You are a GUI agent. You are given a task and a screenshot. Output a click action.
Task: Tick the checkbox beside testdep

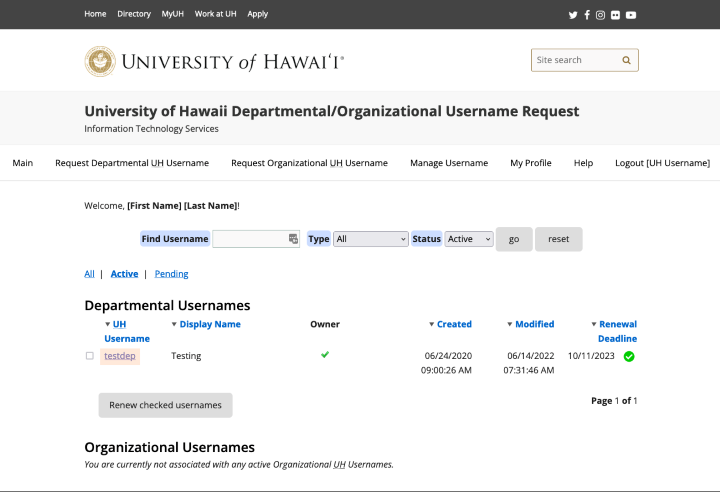[90, 356]
